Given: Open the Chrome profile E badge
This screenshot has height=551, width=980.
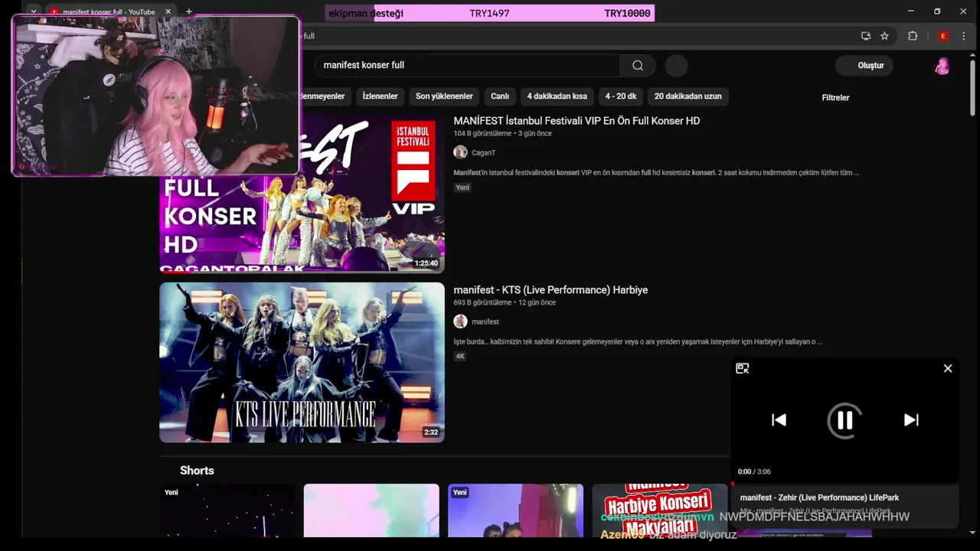Looking at the screenshot, I should (943, 36).
